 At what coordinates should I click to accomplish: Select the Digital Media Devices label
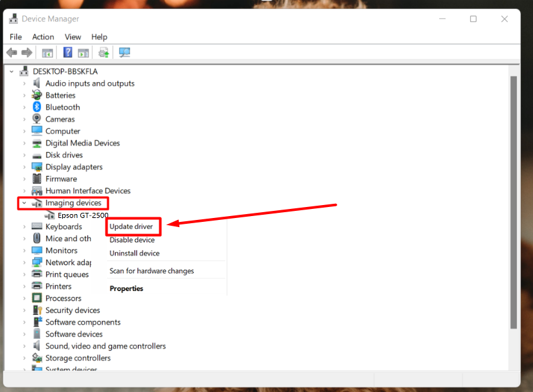pyautogui.click(x=83, y=143)
